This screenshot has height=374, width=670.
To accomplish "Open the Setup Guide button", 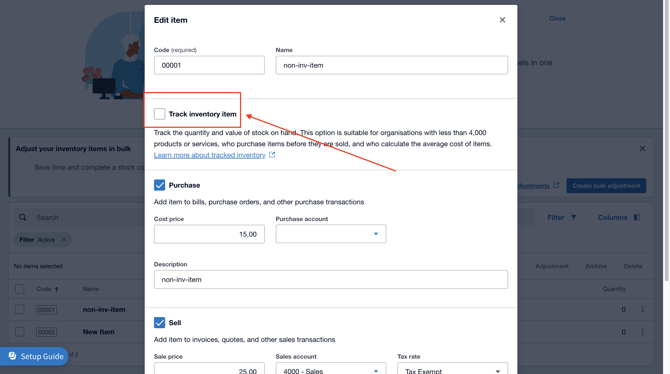I will pos(34,356).
